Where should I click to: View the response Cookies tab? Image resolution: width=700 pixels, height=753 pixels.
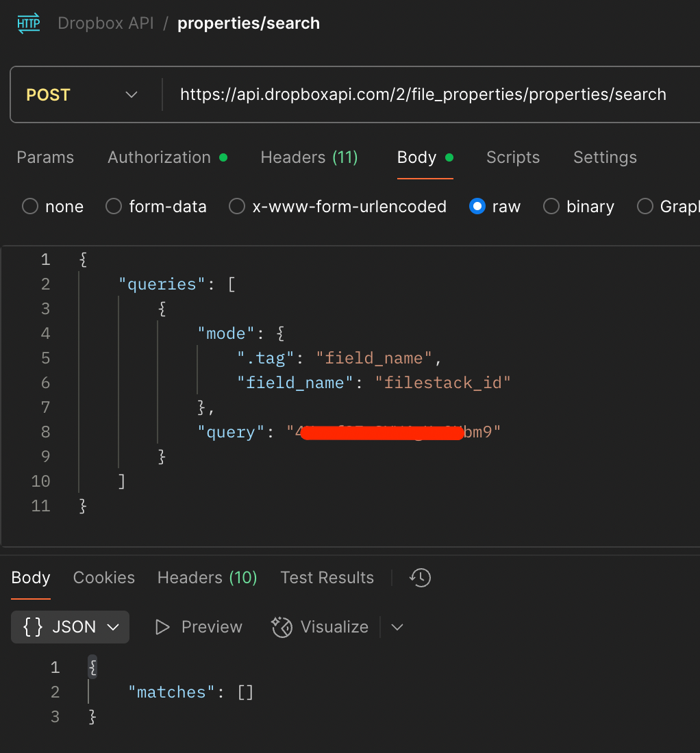(x=104, y=578)
